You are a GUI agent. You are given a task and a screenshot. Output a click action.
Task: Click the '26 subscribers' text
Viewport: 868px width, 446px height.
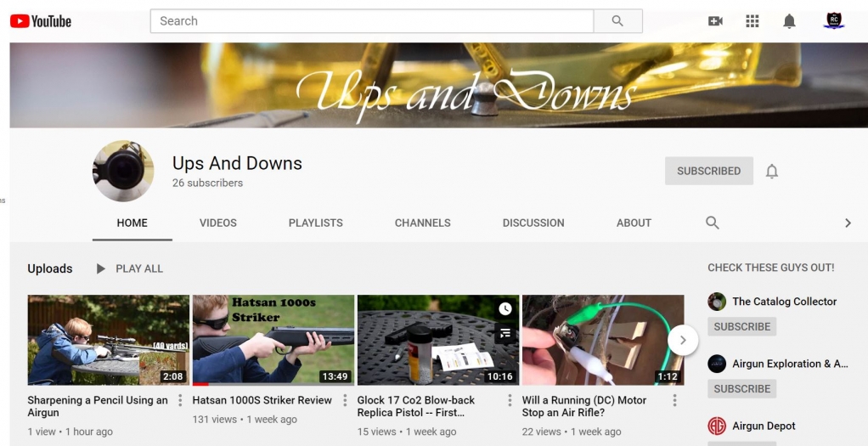207,183
